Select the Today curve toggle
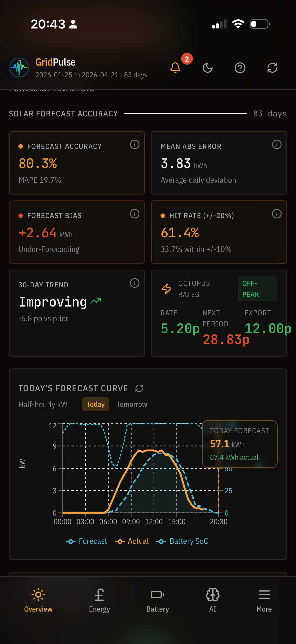The image size is (296, 644). [95, 404]
